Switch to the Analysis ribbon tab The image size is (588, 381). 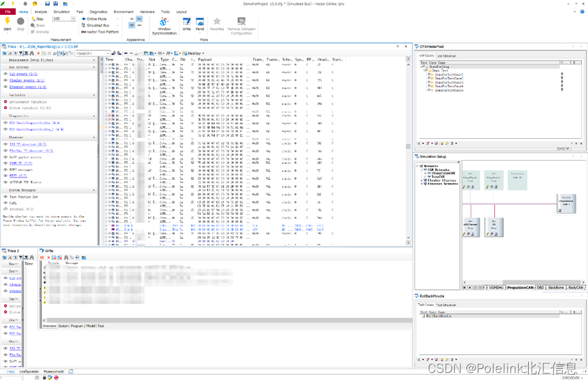pos(41,12)
